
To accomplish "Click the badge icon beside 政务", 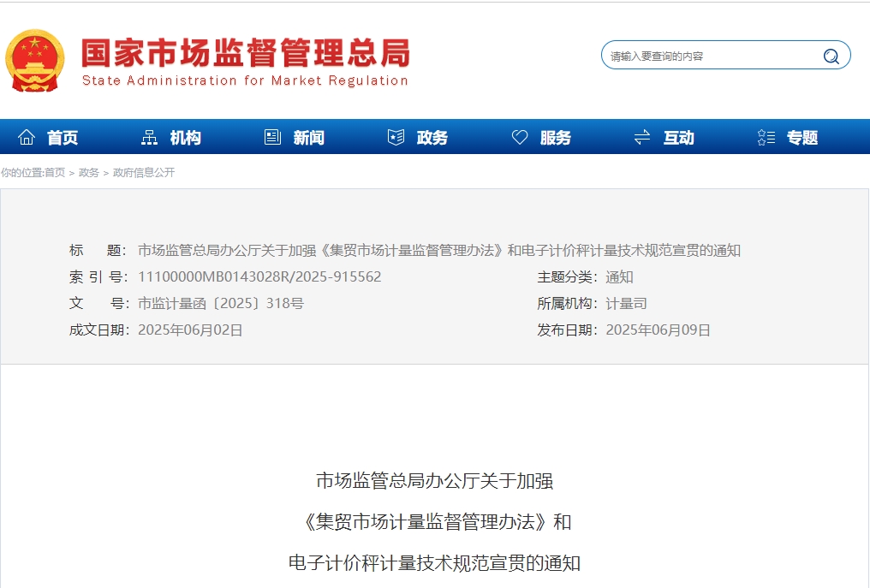I will pyautogui.click(x=396, y=137).
